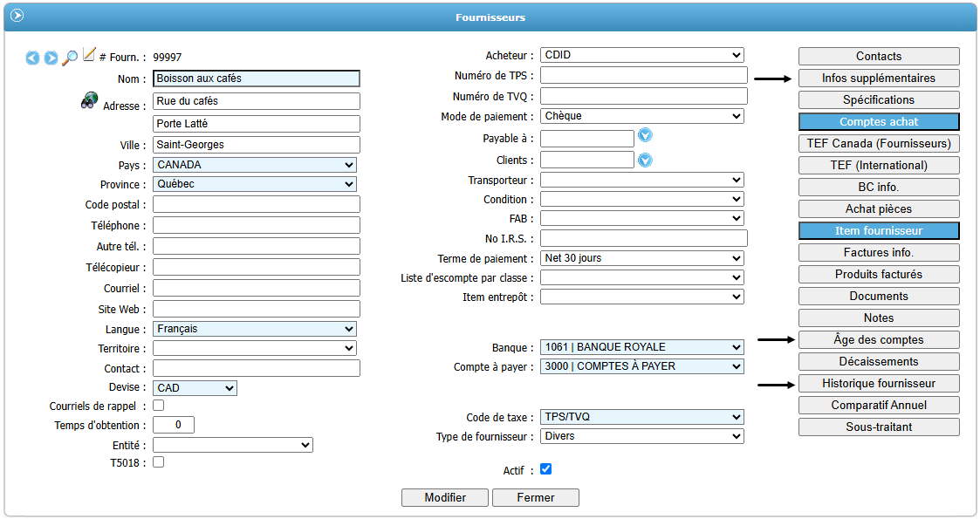Click the magnifying glass search supplier icon

click(70, 58)
